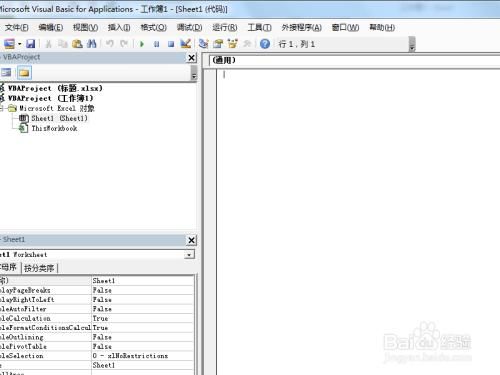This screenshot has height=375, width=500.
Task: Open the 编辑(E) menu
Action: [x=51, y=27]
